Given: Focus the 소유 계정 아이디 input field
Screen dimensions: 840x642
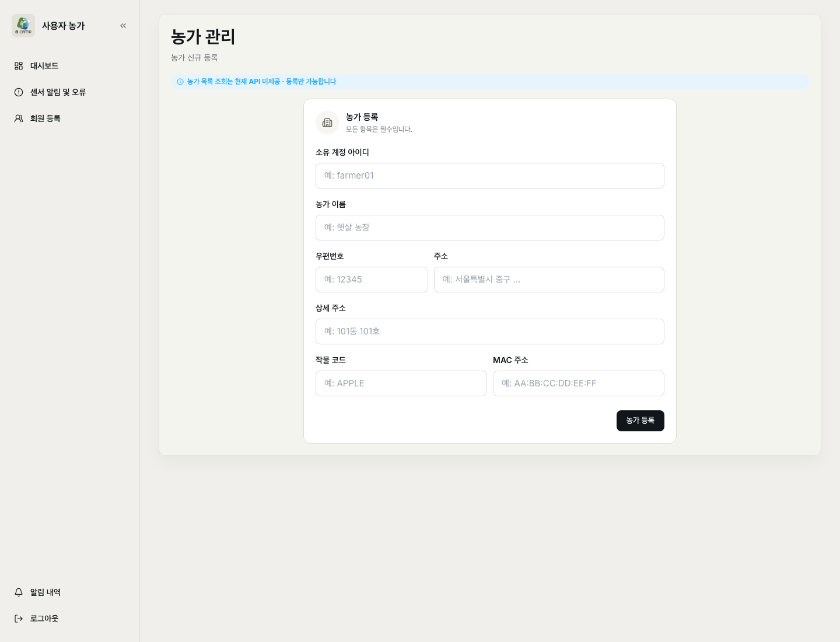Looking at the screenshot, I should click(490, 176).
